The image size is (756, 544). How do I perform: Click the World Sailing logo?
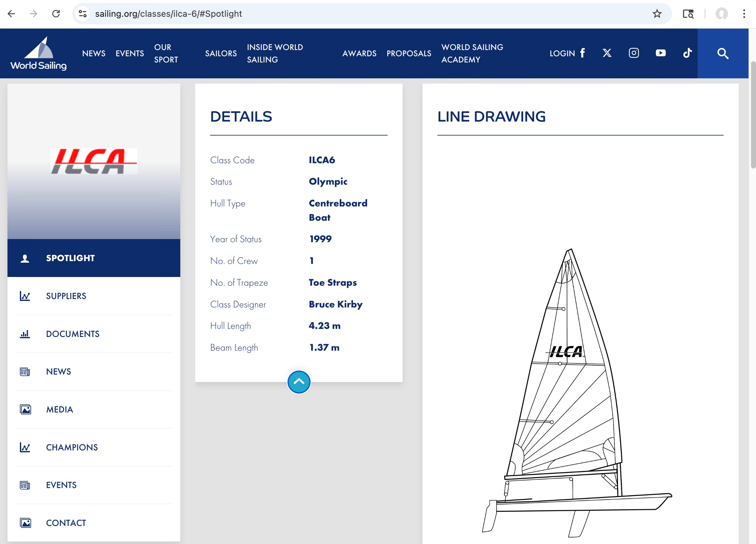coord(39,53)
